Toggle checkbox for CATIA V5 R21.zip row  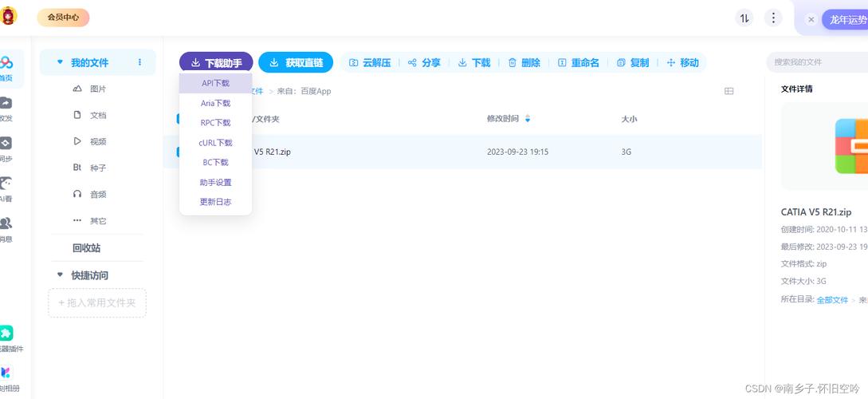coord(179,152)
